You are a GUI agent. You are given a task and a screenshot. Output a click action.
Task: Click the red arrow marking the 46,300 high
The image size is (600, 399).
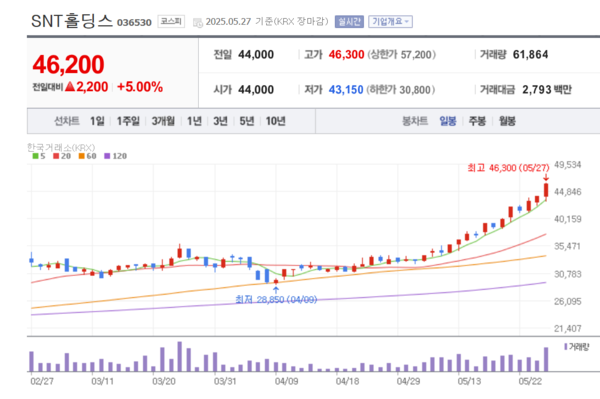pyautogui.click(x=546, y=178)
